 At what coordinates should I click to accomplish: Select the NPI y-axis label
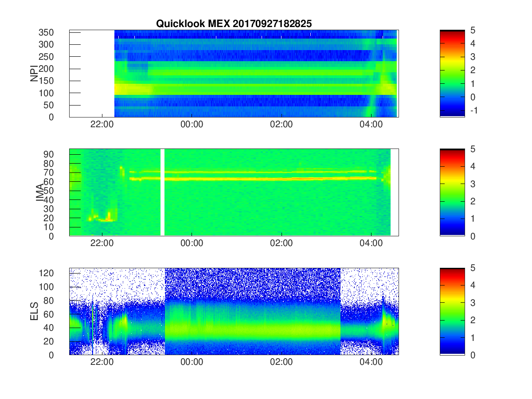pyautogui.click(x=34, y=74)
